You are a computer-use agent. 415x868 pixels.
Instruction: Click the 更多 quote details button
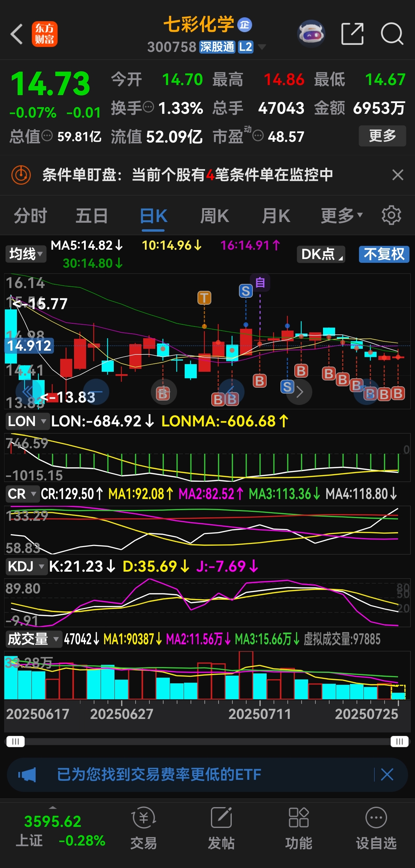point(382,136)
